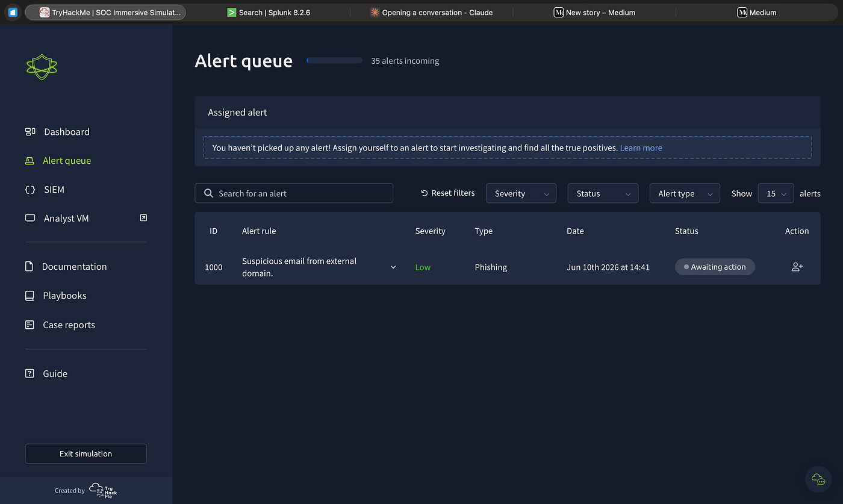Click 35 alerts incoming text

[405, 61]
